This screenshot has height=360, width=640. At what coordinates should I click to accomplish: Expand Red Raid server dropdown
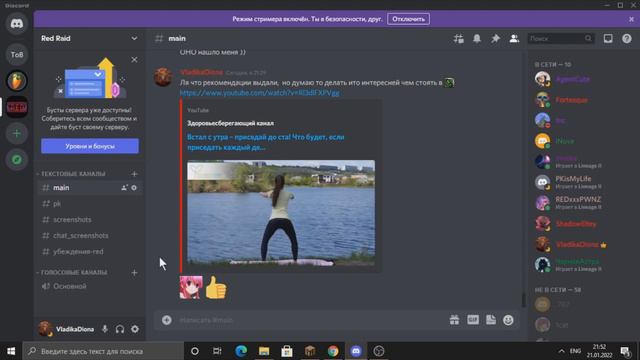click(x=134, y=38)
